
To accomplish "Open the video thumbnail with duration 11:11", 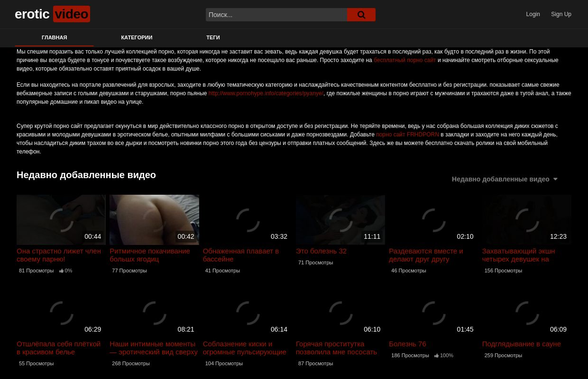I will [x=340, y=220].
